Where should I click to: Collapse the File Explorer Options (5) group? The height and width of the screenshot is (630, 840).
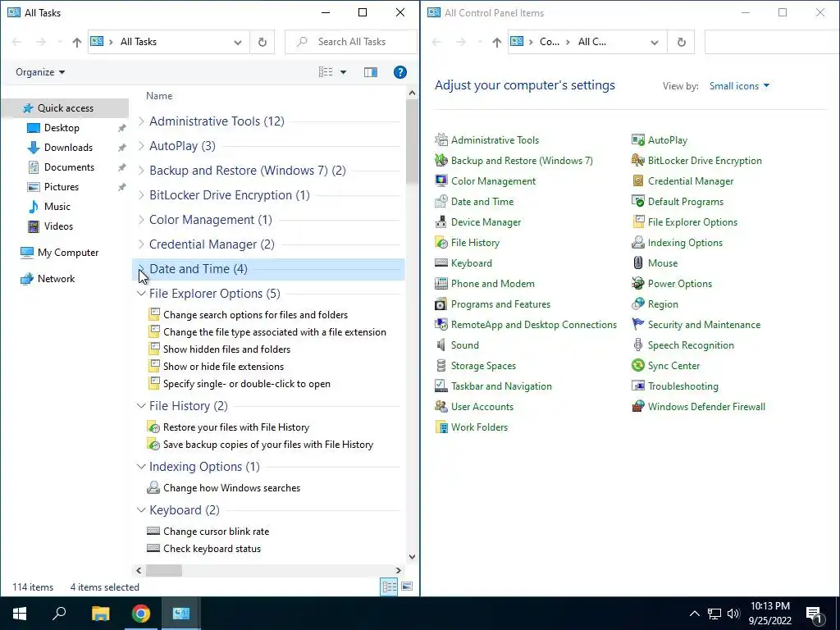(x=141, y=294)
